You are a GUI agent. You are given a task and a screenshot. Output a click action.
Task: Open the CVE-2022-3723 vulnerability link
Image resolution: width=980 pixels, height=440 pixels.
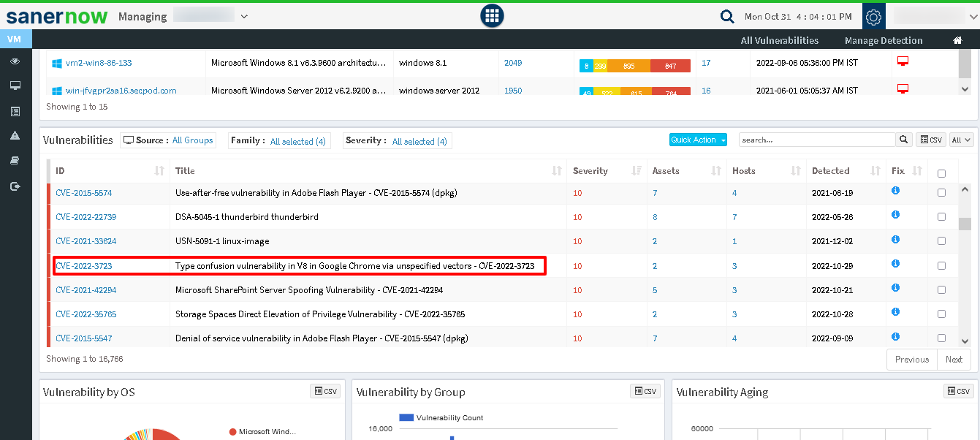pyautogui.click(x=84, y=266)
